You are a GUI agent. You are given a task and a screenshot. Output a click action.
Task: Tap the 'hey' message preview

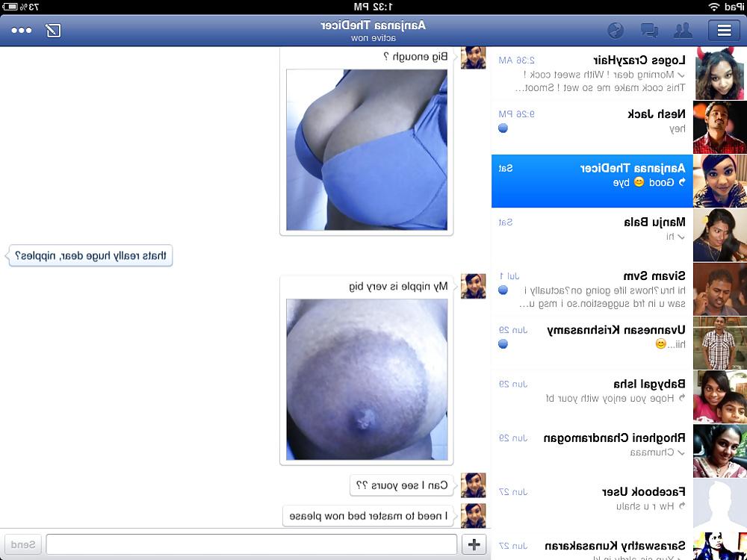coord(677,128)
